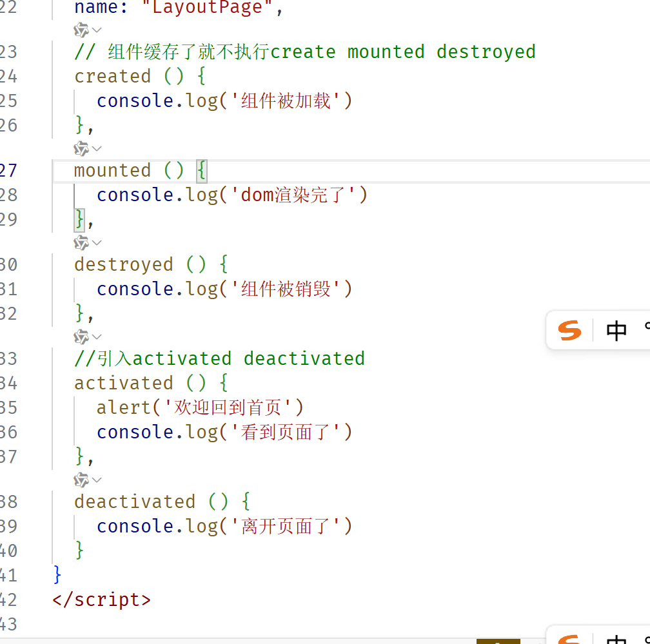Expand the code lens chevron above deactivated ()
The image size is (650, 644).
point(97,480)
